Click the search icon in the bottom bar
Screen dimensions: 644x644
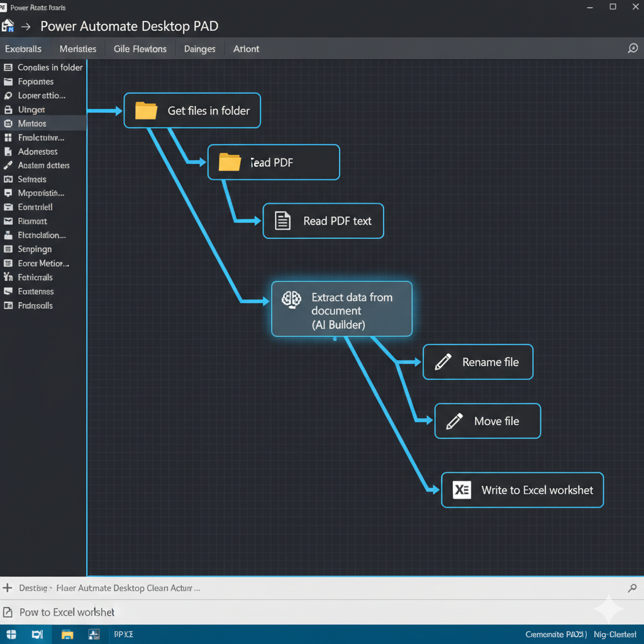(x=632, y=588)
